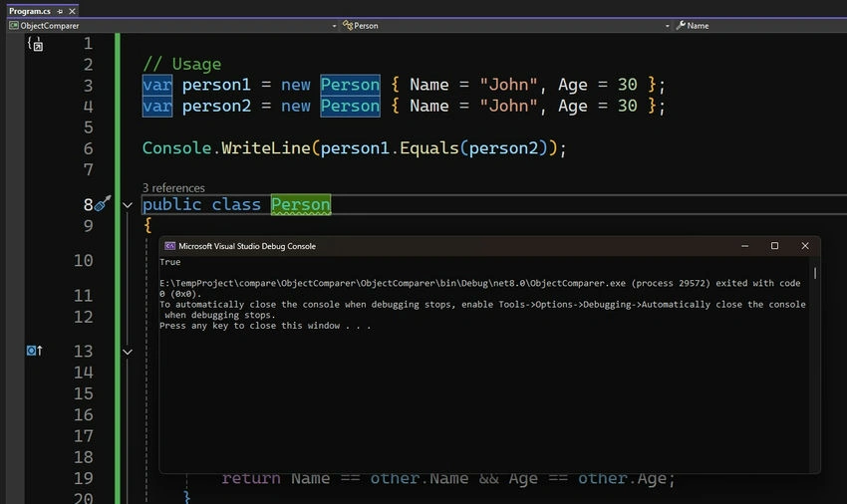The image size is (847, 504).
Task: Click the Debug Console scrollbar thumb
Action: tap(814, 273)
